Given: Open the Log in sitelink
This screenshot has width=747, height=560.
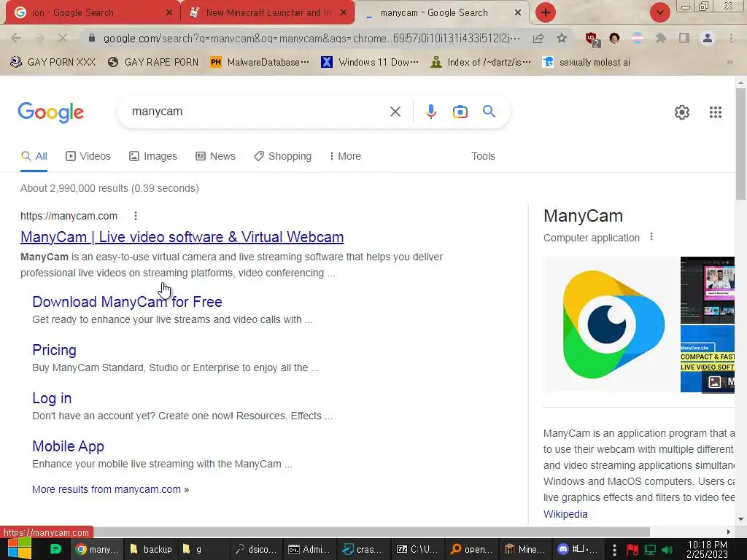Looking at the screenshot, I should [52, 398].
